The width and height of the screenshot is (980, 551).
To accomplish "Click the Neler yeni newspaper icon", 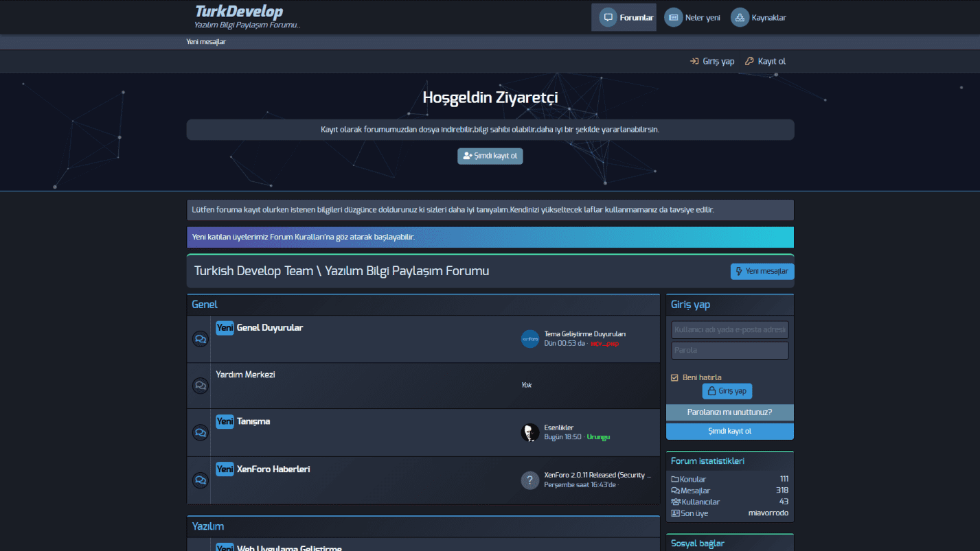I will tap(674, 18).
